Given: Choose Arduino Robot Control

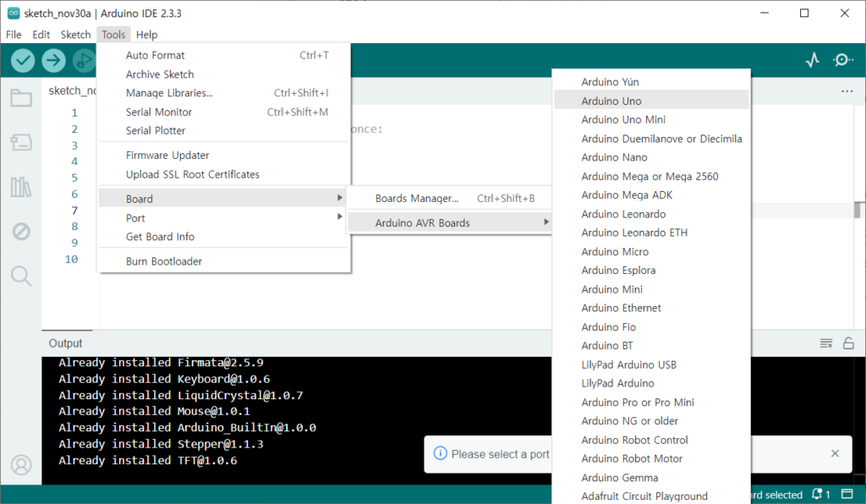Looking at the screenshot, I should [x=651, y=440].
